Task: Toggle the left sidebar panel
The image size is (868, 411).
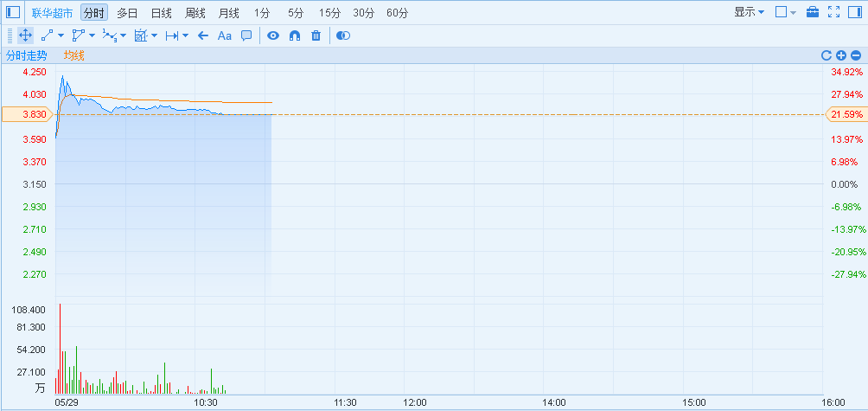Action: (x=13, y=12)
